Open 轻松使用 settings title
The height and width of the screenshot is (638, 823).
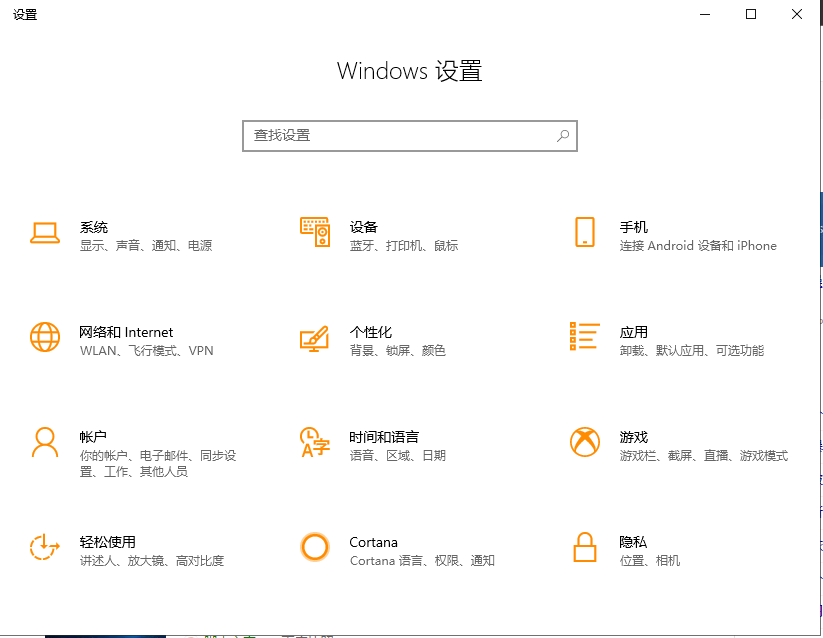(108, 542)
